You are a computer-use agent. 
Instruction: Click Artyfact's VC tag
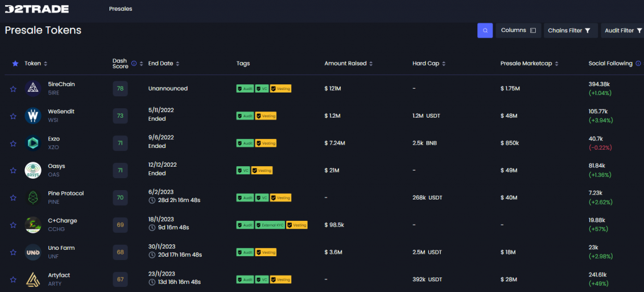(262, 279)
